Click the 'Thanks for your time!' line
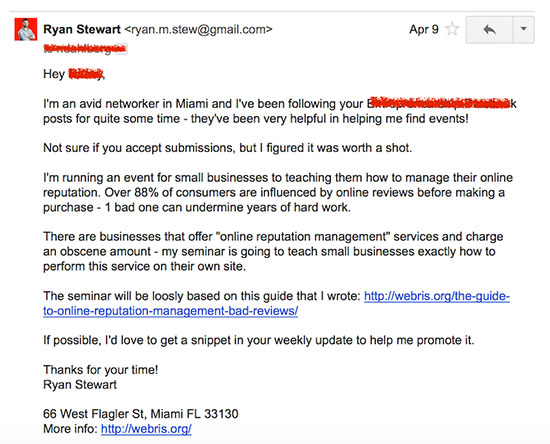Viewport: 550px width, 444px height. coord(101,370)
